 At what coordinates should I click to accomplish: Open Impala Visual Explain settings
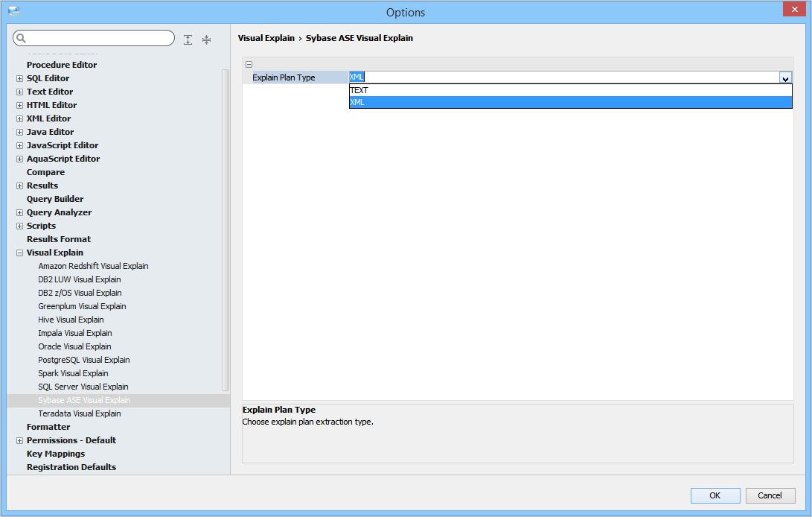(x=75, y=334)
